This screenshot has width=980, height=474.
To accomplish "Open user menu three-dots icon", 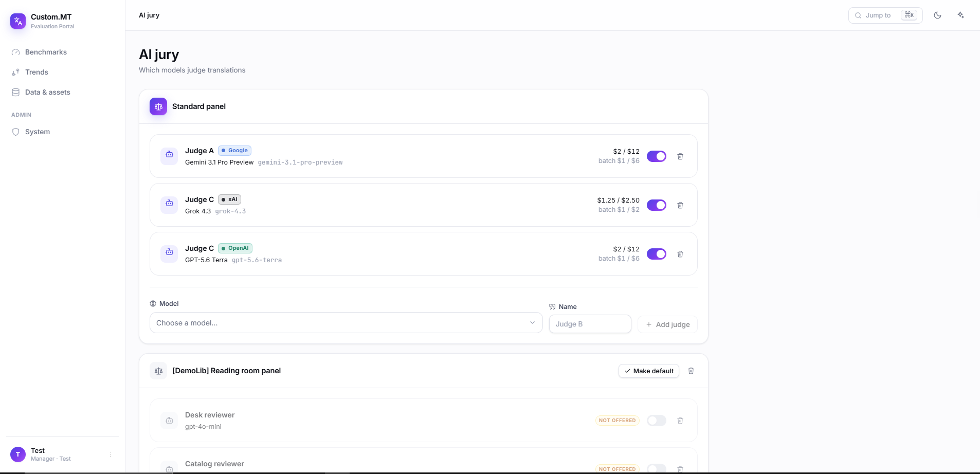I will click(x=111, y=454).
